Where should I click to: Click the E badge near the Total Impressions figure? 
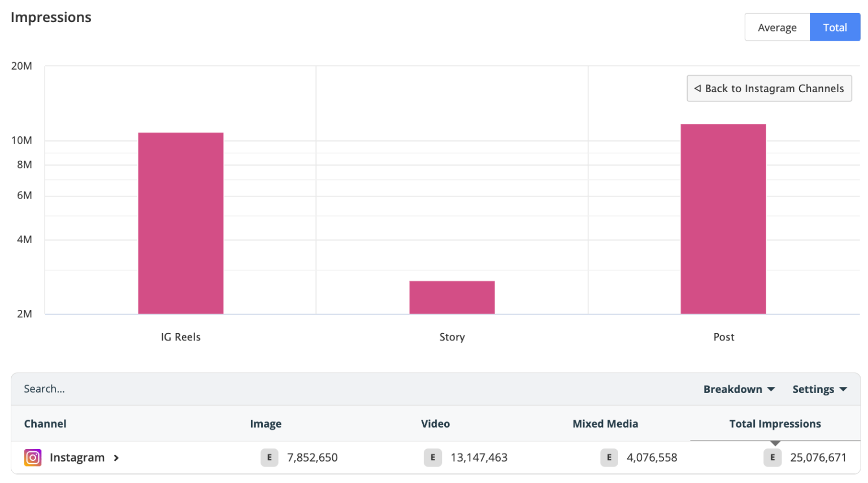(x=772, y=458)
